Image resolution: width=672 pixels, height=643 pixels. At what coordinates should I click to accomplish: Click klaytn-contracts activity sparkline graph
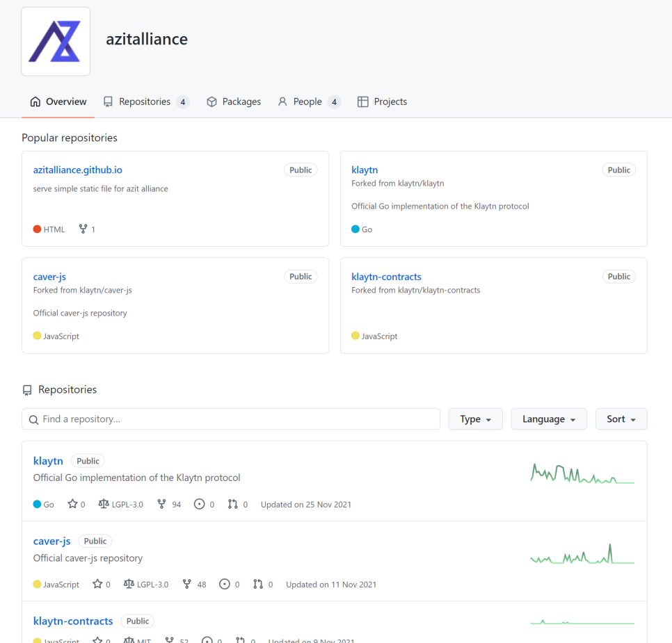(x=582, y=621)
